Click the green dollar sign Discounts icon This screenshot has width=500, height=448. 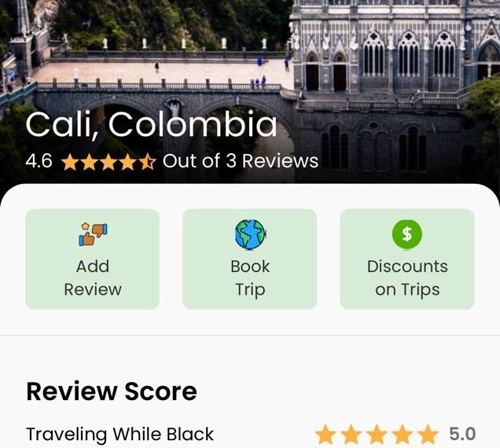(x=407, y=234)
